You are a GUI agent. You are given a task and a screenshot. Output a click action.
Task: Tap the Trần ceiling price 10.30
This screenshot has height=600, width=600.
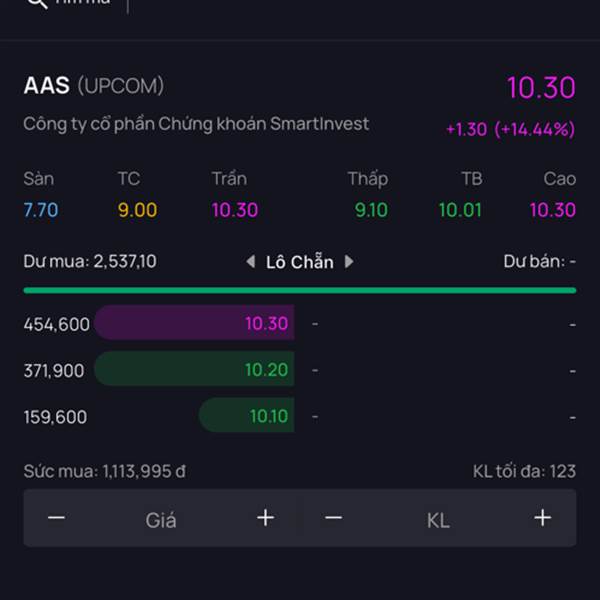click(235, 210)
